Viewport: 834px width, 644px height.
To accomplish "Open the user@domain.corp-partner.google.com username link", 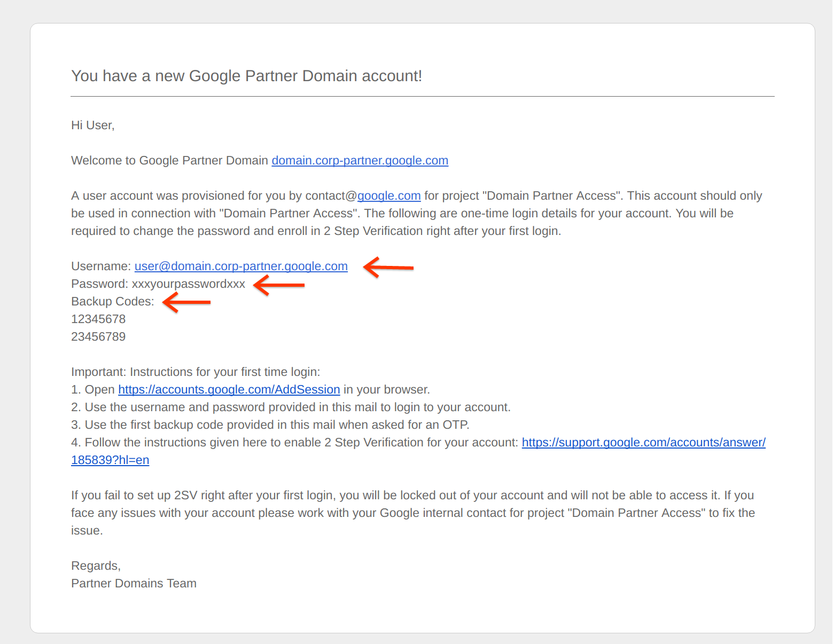I will tap(241, 266).
